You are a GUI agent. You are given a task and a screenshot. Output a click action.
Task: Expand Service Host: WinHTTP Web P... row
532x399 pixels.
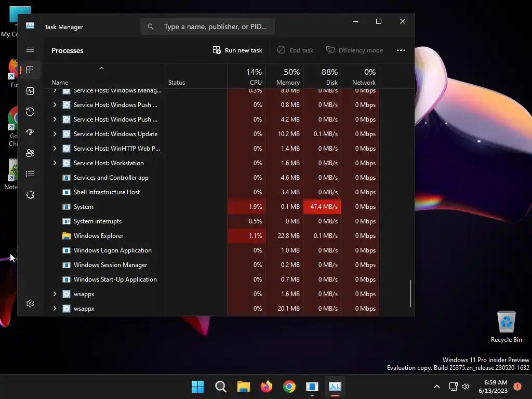[x=55, y=149]
